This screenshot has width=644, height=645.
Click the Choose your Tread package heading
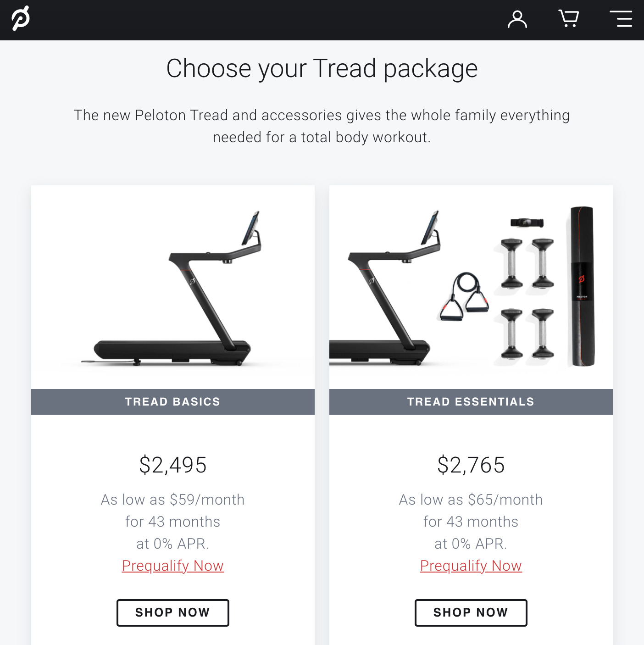[x=322, y=69]
